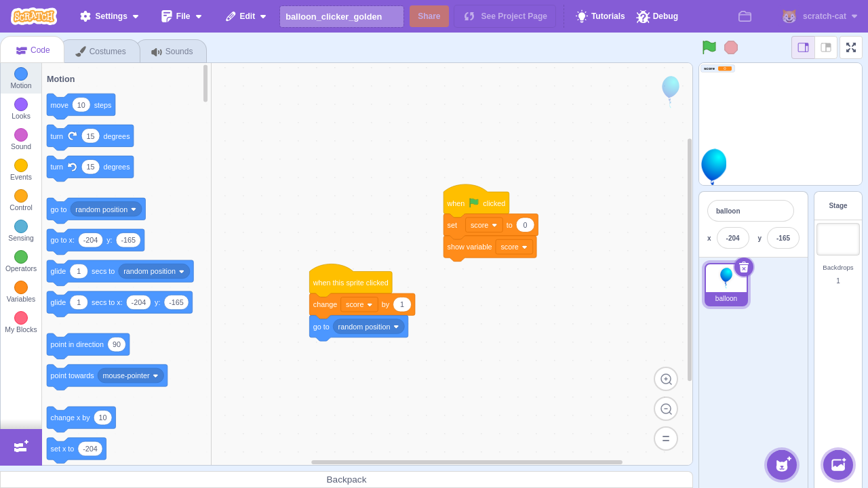Click the move 10 steps block
The image size is (868, 488).
81,105
